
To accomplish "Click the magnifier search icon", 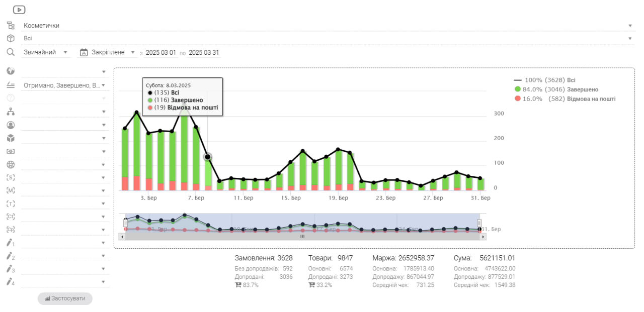I will point(11,52).
